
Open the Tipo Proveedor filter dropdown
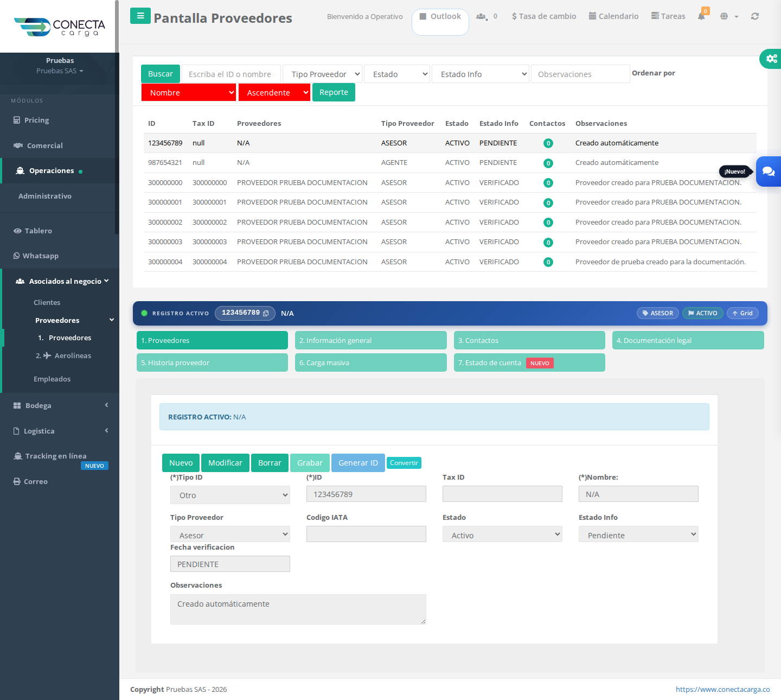coord(323,74)
